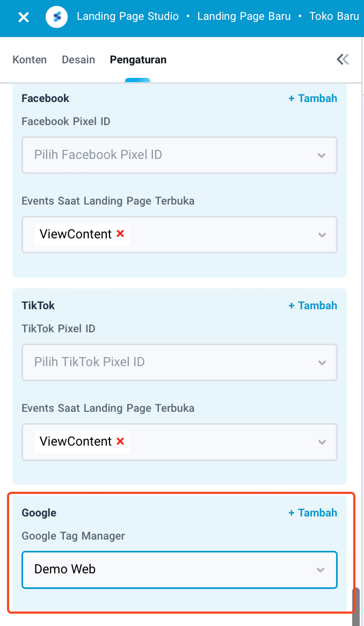The width and height of the screenshot is (364, 626).
Task: Select the Pengaturan tab
Action: [138, 60]
